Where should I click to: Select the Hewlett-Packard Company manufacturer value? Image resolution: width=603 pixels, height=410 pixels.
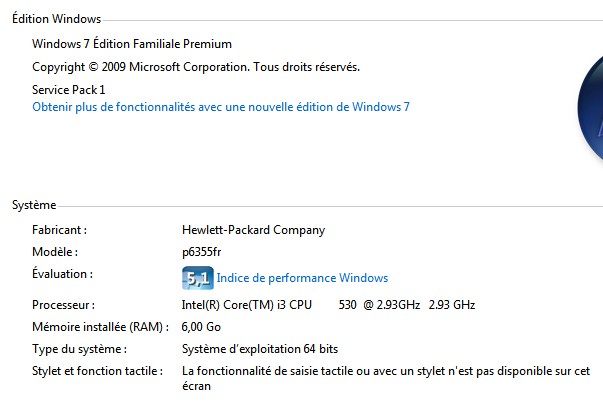253,230
